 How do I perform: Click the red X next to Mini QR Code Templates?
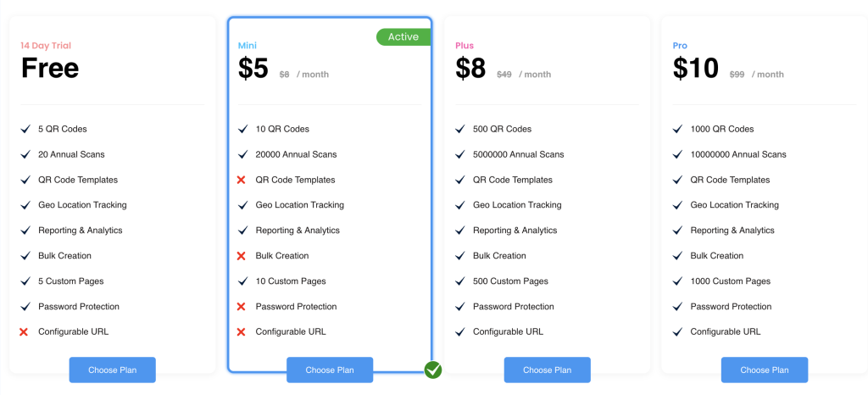pyautogui.click(x=241, y=180)
